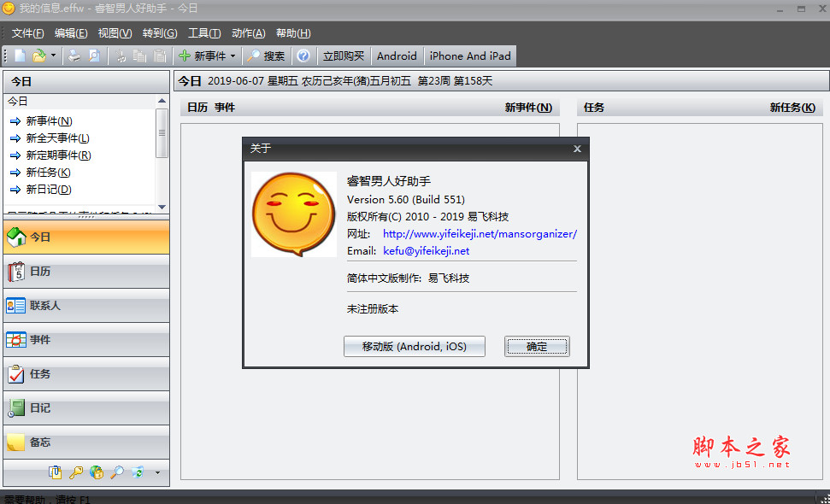Select 新日记(D) in the sidebar list
The width and height of the screenshot is (830, 504).
49,190
